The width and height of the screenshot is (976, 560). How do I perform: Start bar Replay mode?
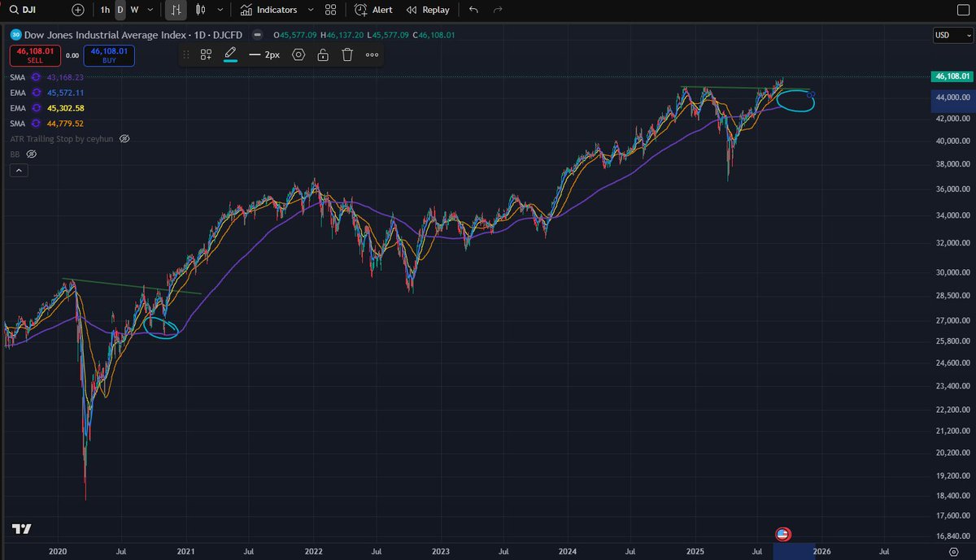click(428, 10)
